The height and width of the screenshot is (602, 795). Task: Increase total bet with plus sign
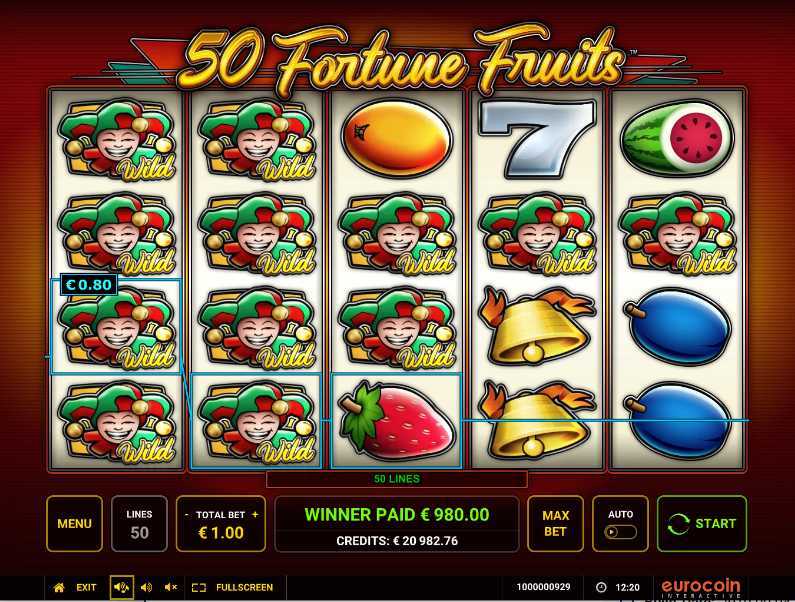pyautogui.click(x=255, y=514)
